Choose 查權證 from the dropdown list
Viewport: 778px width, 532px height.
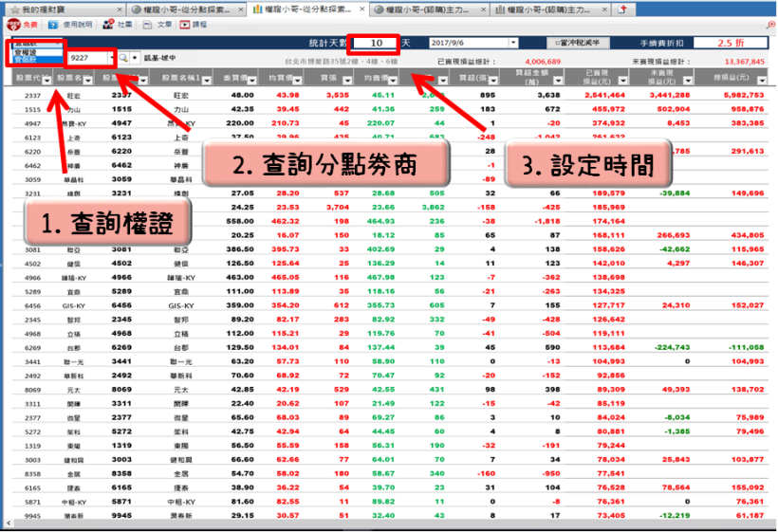37,52
